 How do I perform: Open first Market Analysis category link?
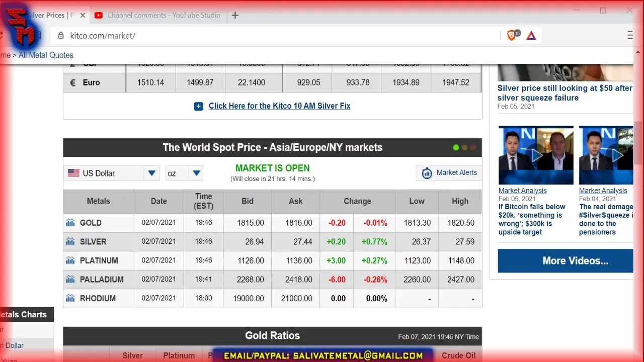tap(522, 191)
